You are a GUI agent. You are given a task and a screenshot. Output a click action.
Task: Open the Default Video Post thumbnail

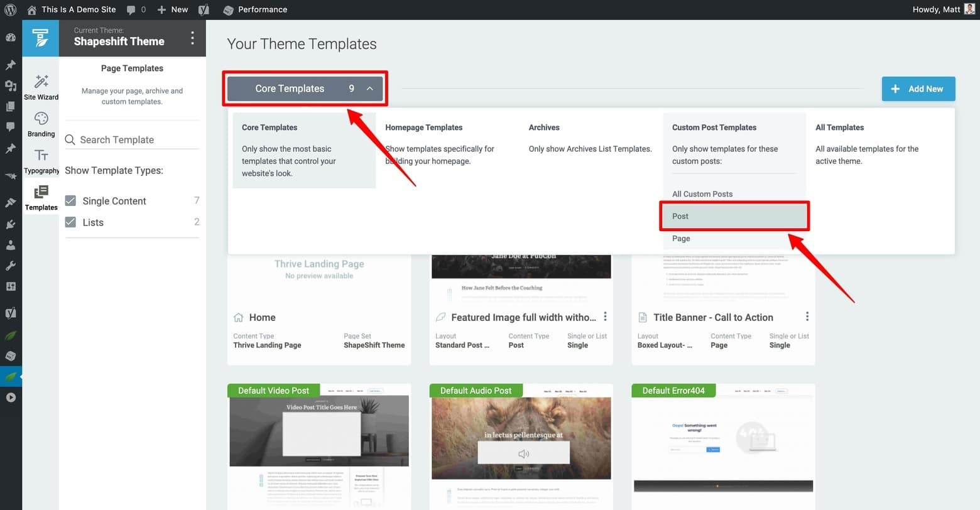319,446
